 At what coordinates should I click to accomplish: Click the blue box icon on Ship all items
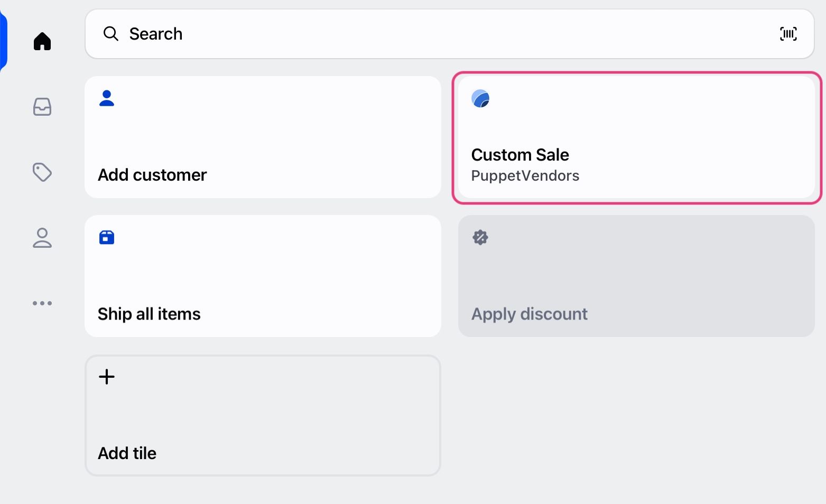coord(107,237)
